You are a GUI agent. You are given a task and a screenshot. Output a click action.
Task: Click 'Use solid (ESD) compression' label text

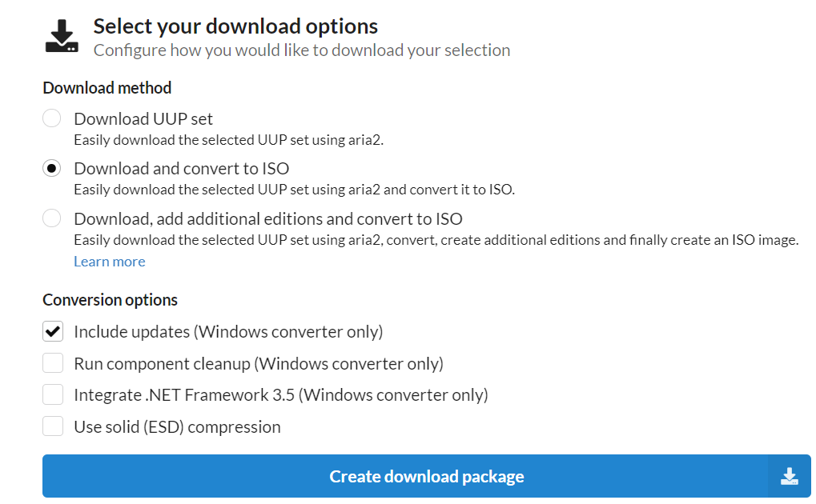tap(177, 426)
